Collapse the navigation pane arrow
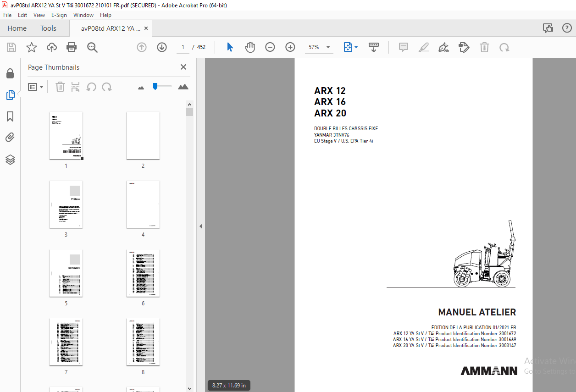 coord(201,226)
